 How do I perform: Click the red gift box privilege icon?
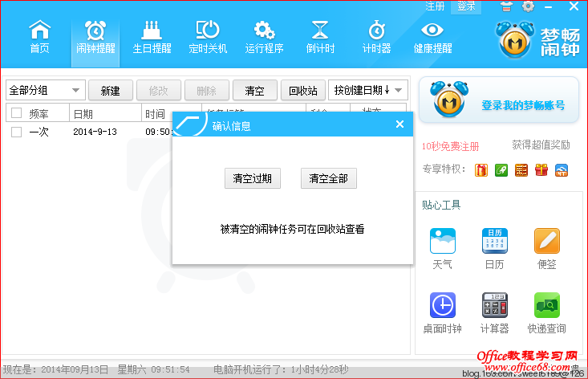[541, 170]
